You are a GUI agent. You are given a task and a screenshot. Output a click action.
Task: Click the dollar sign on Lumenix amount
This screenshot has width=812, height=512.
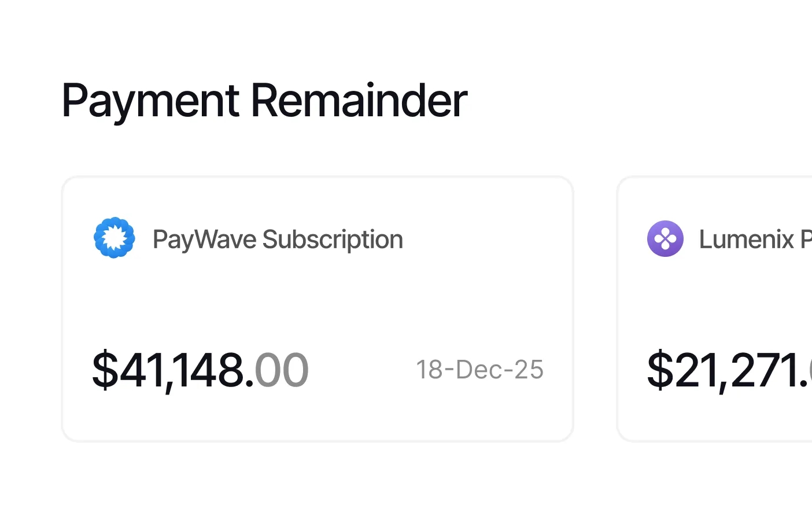[x=660, y=370]
